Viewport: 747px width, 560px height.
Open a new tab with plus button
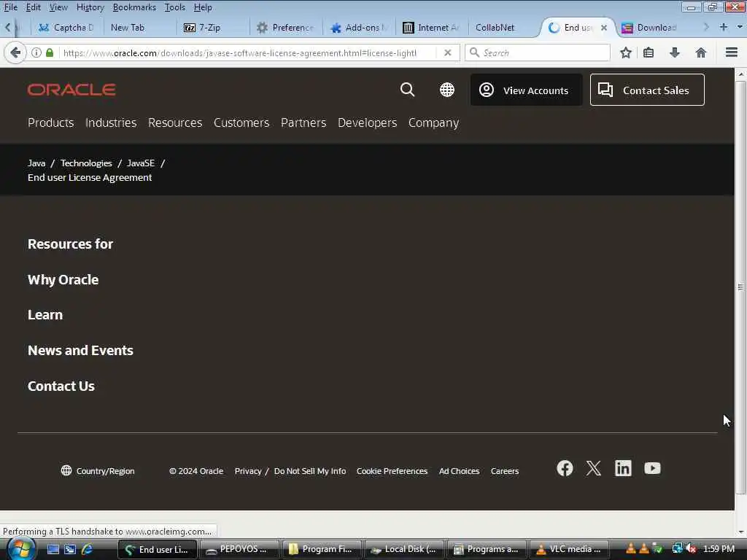[723, 27]
